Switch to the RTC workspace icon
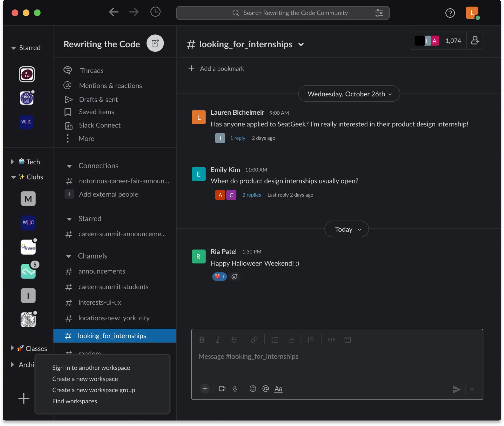 tap(27, 74)
